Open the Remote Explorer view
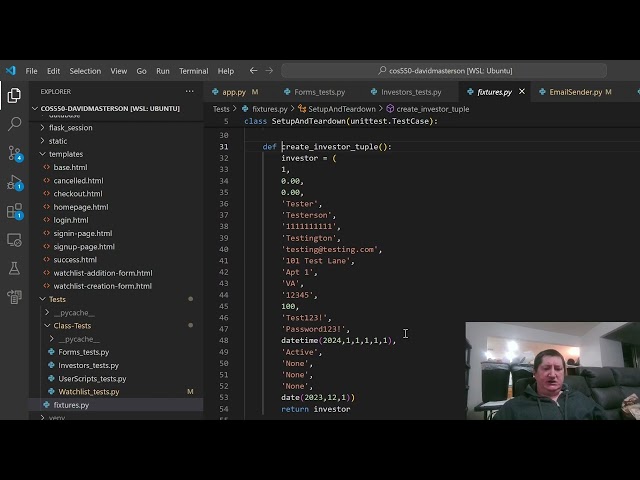The width and height of the screenshot is (640, 480). pyautogui.click(x=14, y=240)
